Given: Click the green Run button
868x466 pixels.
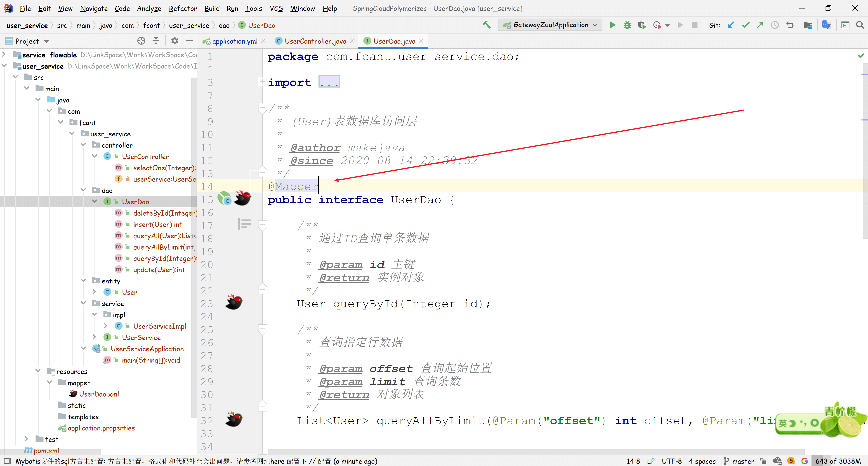Looking at the screenshot, I should [613, 25].
